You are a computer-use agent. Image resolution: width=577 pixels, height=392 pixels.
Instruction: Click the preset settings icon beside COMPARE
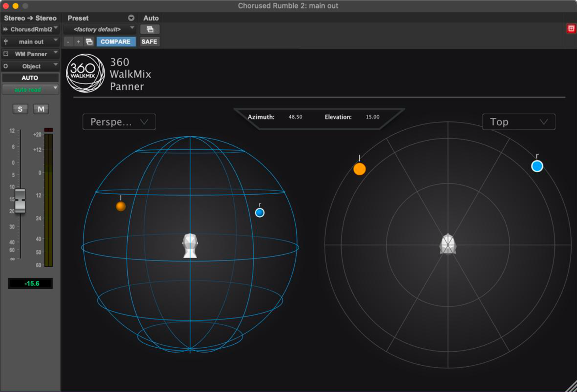[89, 42]
